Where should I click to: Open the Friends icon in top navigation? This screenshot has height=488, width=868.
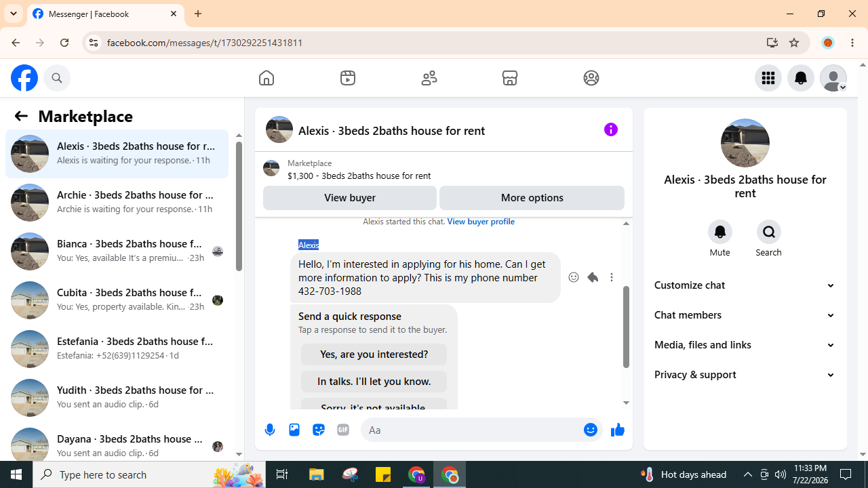tap(429, 78)
